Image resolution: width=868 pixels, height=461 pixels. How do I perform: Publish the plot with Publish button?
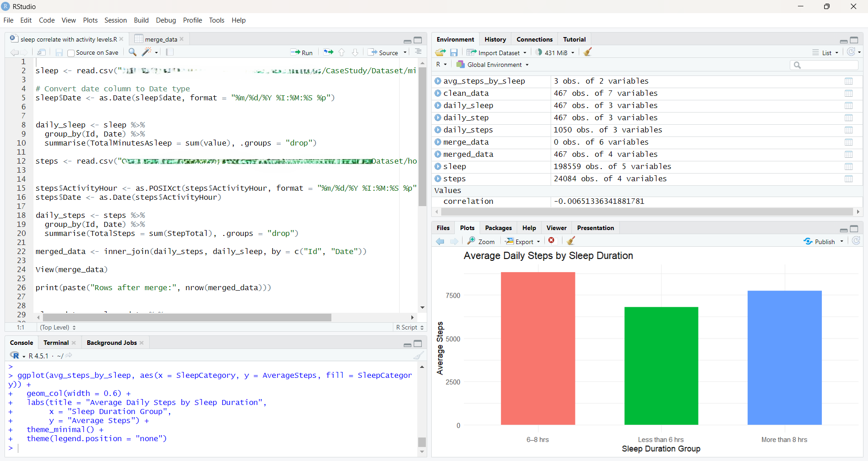click(x=820, y=241)
